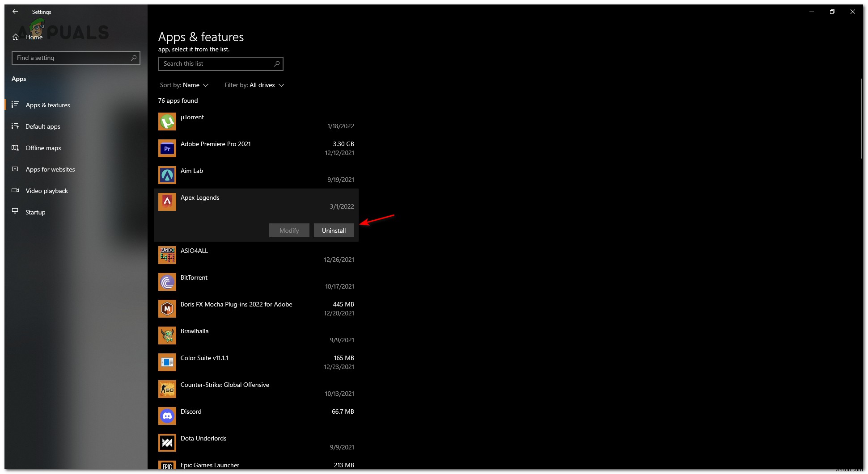Select the ASIO4ALL entry
The height and width of the screenshot is (474, 868).
(x=256, y=255)
